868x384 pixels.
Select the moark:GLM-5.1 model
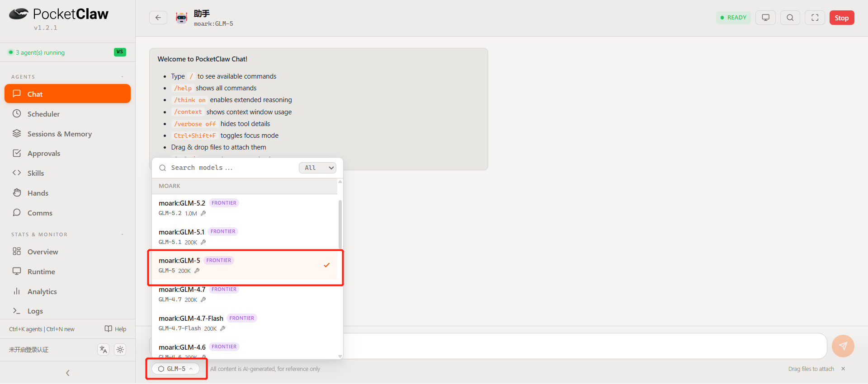click(245, 237)
